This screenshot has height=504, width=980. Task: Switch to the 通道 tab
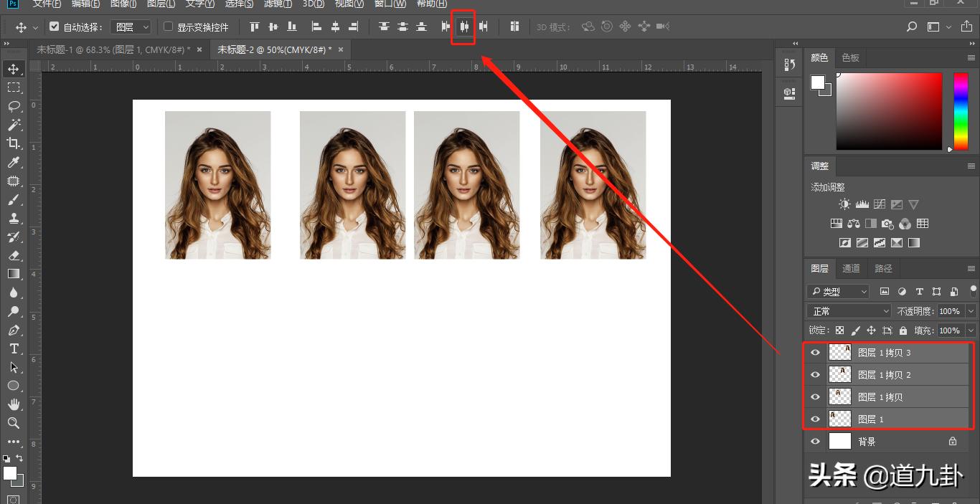pos(851,268)
